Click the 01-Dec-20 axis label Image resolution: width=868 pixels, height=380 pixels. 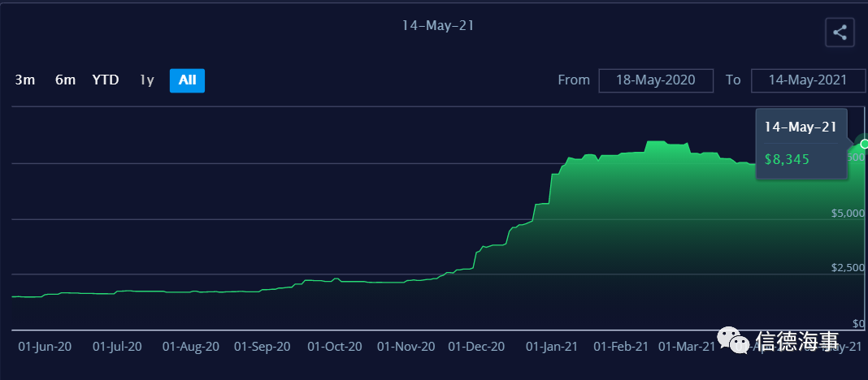pos(477,347)
